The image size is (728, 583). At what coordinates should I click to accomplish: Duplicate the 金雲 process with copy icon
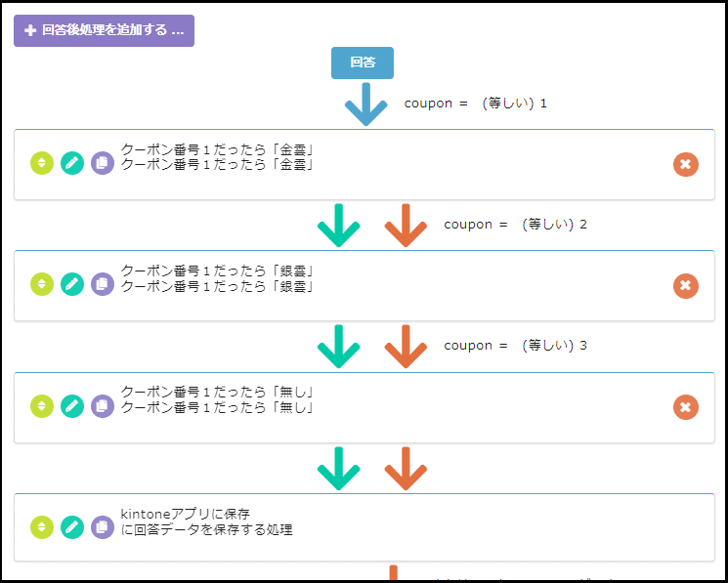[x=103, y=163]
